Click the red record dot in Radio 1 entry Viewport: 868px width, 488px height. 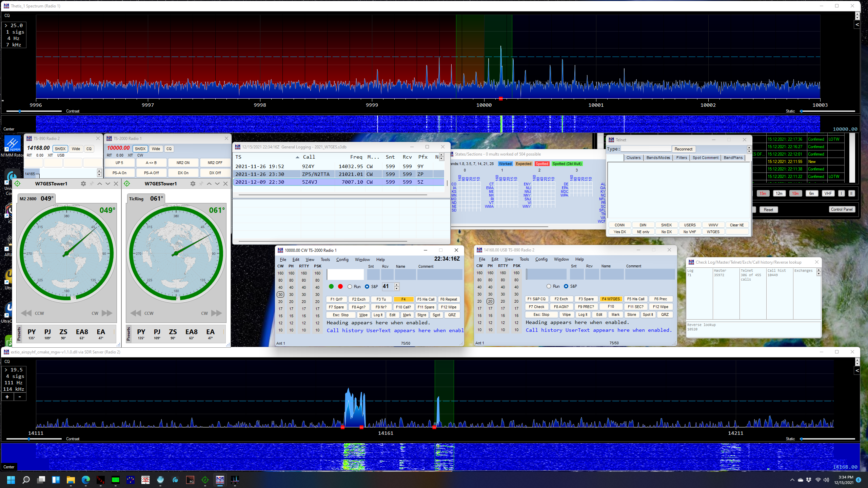(340, 287)
